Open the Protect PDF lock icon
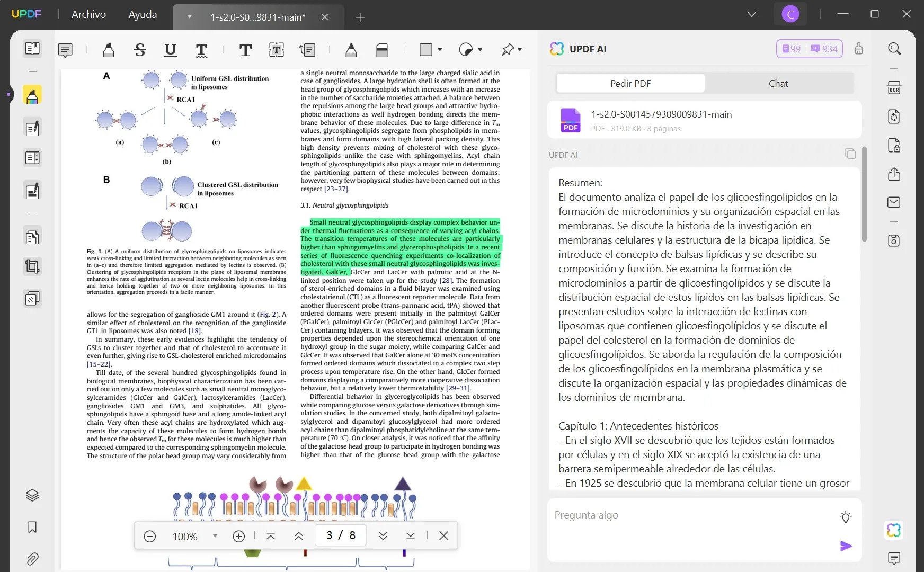Image resolution: width=924 pixels, height=572 pixels. [894, 145]
